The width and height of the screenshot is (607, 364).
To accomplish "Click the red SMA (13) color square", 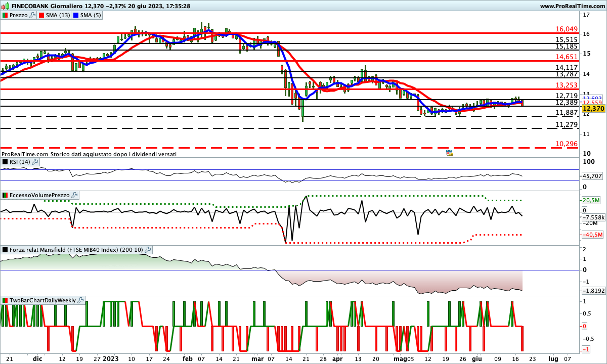I will tap(41, 15).
